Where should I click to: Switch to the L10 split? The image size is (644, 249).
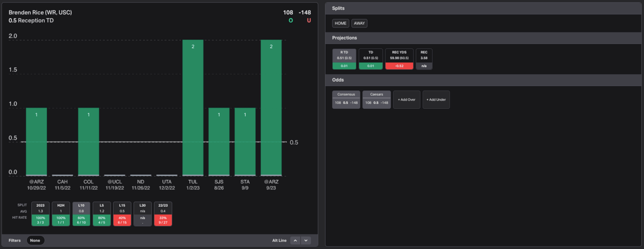tap(81, 214)
